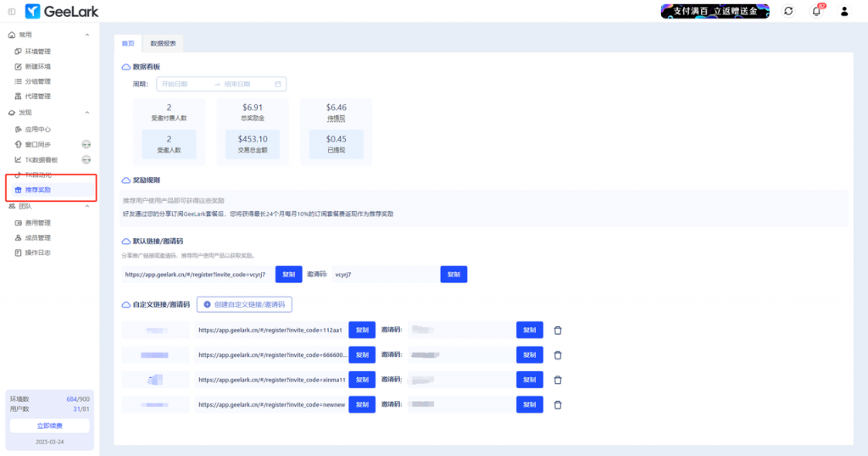Screen dimensions: 868x456
Task: Delete the custom link with code 112aa1
Action: click(x=558, y=331)
